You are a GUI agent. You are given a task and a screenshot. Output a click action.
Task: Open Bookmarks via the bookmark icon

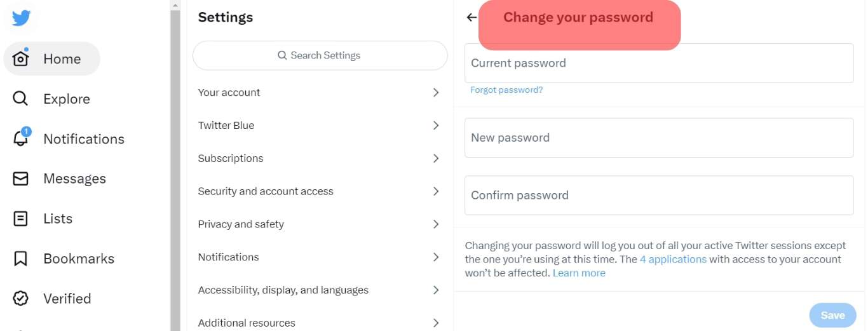21,259
